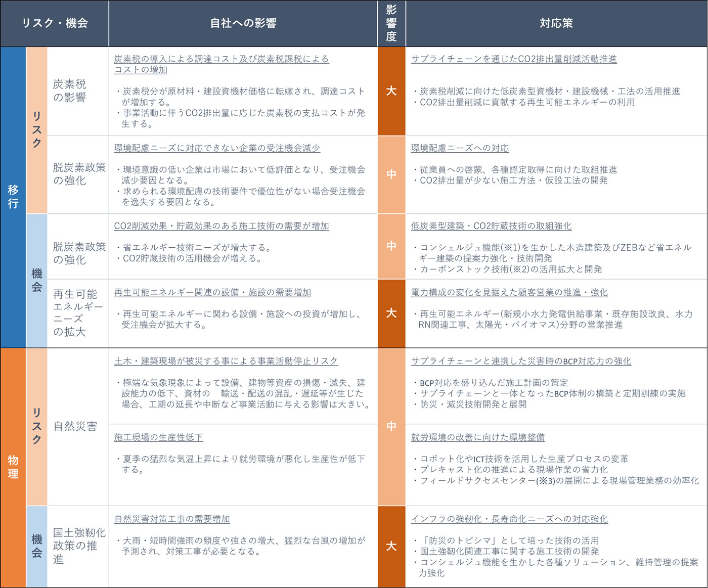
Task: Click bullet コンシェルジュ機能(※1)を生かした木造建築
Action: (551, 253)
